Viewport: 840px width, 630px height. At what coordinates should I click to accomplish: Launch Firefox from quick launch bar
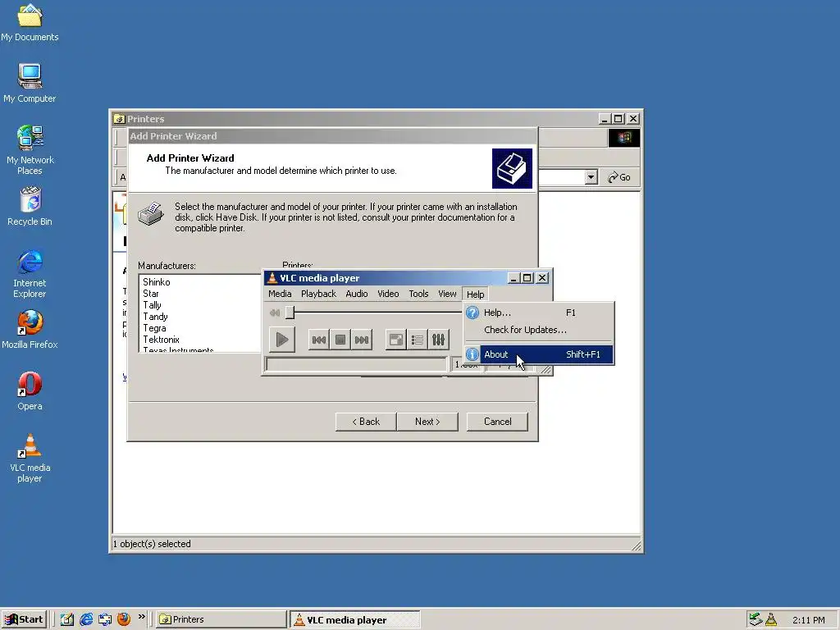pyautogui.click(x=124, y=619)
